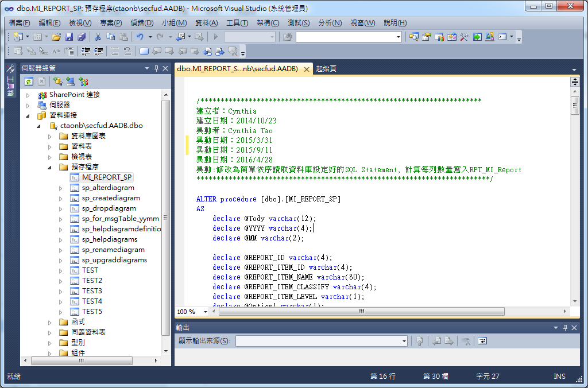
Task: Click the Open File icon on the toolbar
Action: pyautogui.click(x=56, y=36)
